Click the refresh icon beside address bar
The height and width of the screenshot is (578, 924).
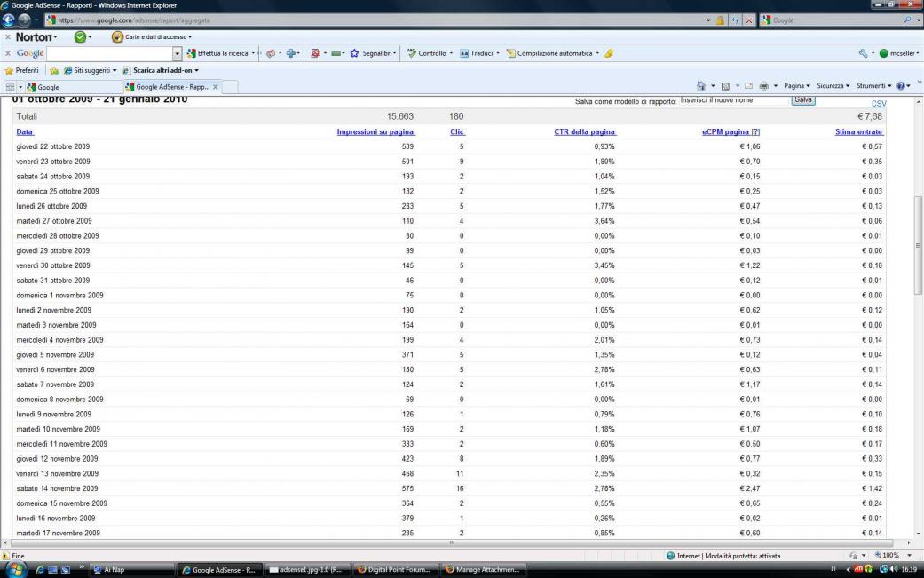pyautogui.click(x=747, y=20)
